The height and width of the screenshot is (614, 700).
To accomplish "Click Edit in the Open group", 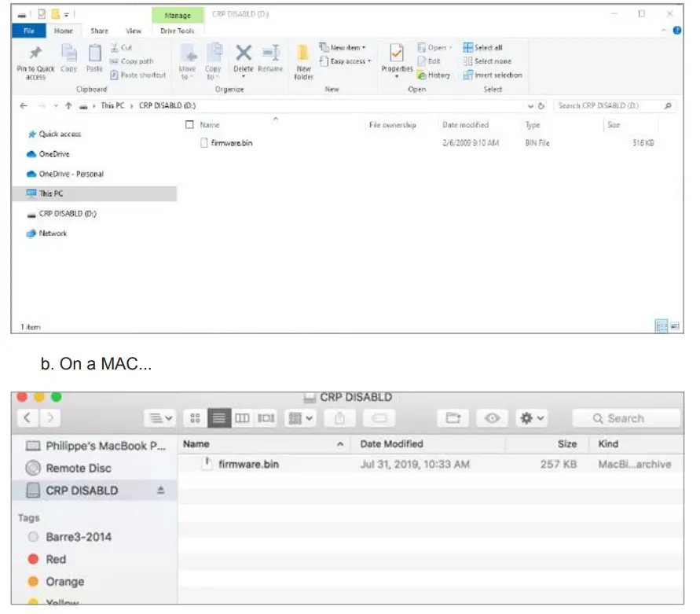I will click(429, 61).
